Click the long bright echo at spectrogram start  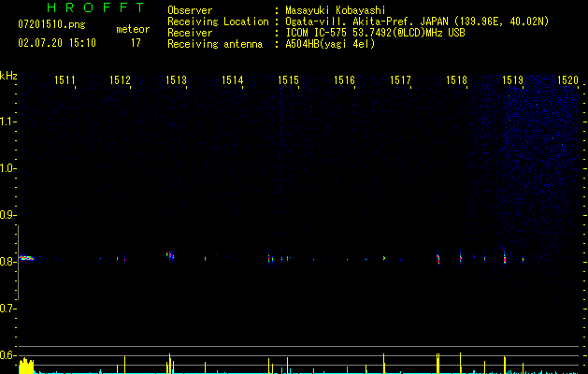26,258
